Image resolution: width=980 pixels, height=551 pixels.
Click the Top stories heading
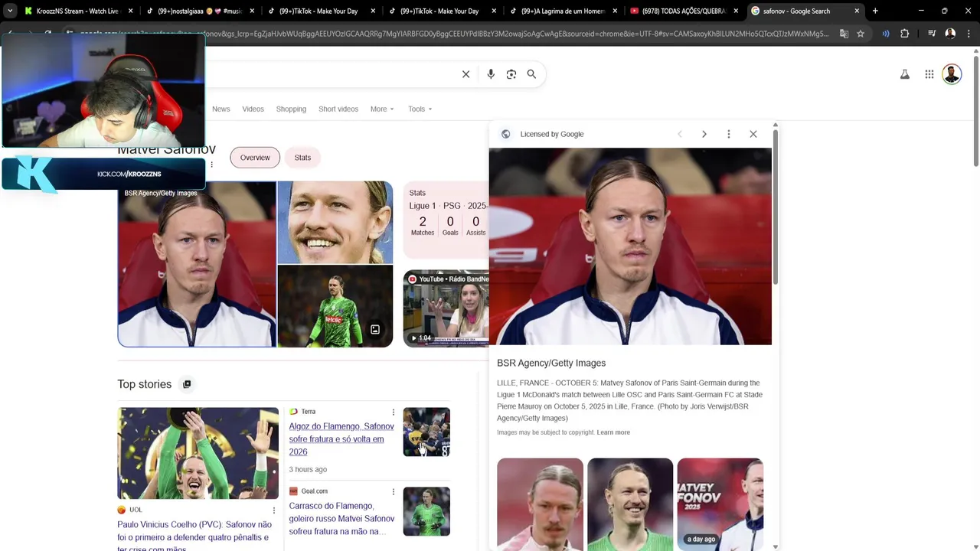click(144, 384)
